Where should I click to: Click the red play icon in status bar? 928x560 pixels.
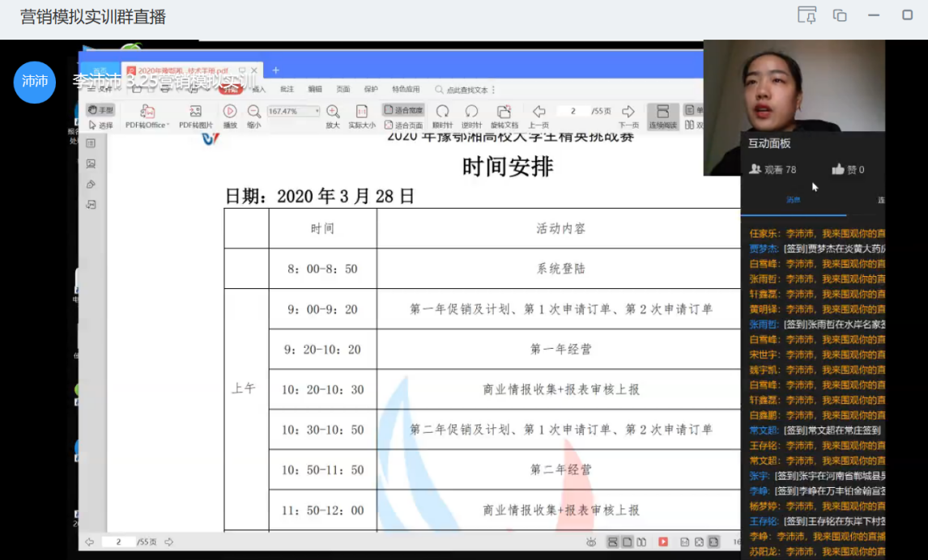click(x=662, y=542)
